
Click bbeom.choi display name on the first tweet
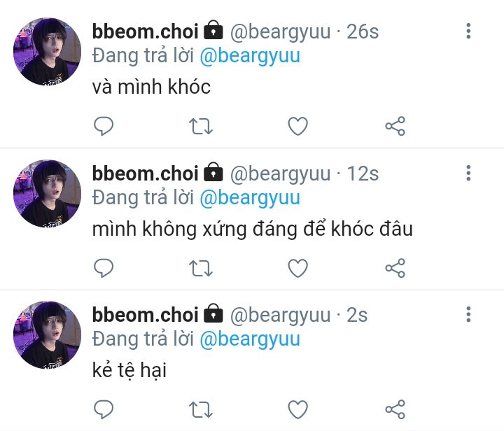point(146,31)
